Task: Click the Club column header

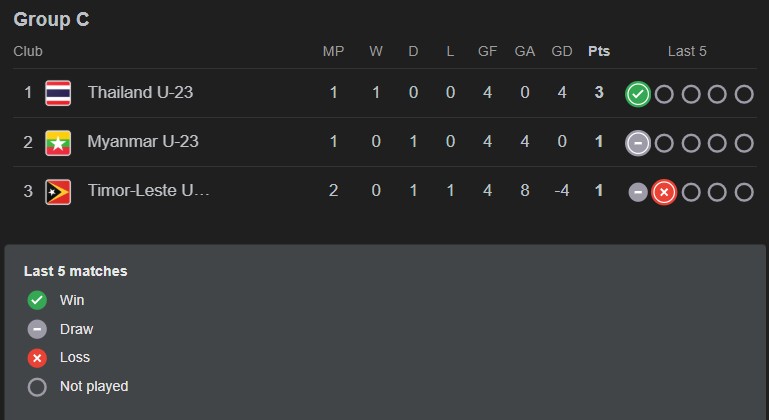Action: (28, 51)
